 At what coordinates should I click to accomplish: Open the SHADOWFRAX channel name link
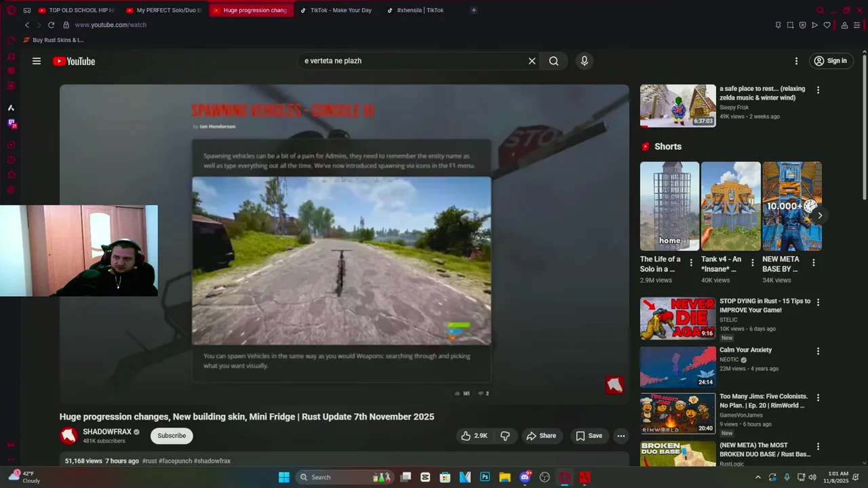click(x=107, y=432)
